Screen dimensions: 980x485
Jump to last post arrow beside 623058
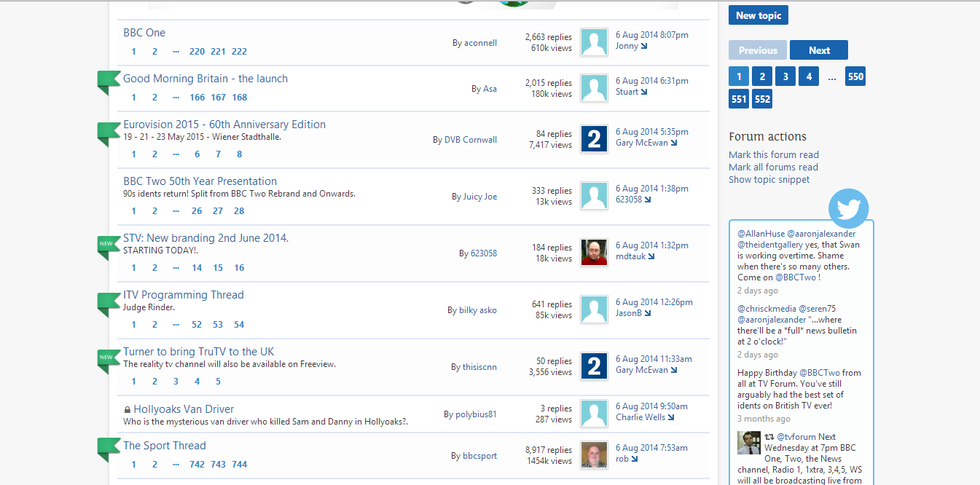coord(647,200)
